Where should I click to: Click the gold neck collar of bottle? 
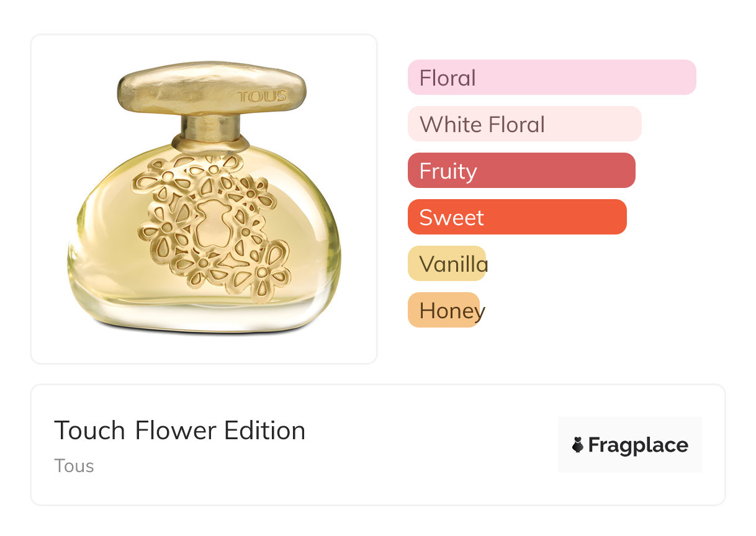click(210, 133)
